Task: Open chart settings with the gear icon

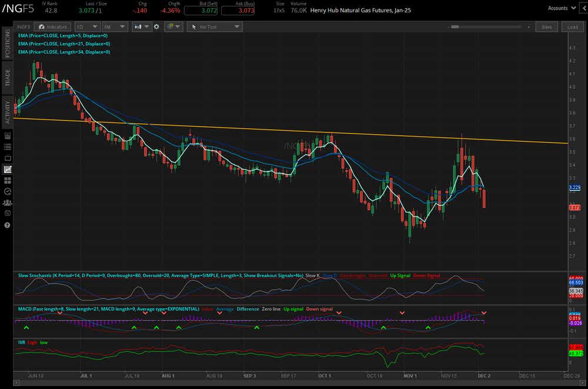Action: [156, 26]
